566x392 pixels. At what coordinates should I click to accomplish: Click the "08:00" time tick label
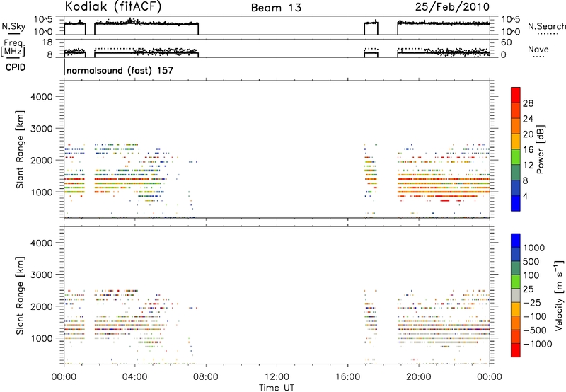point(205,377)
